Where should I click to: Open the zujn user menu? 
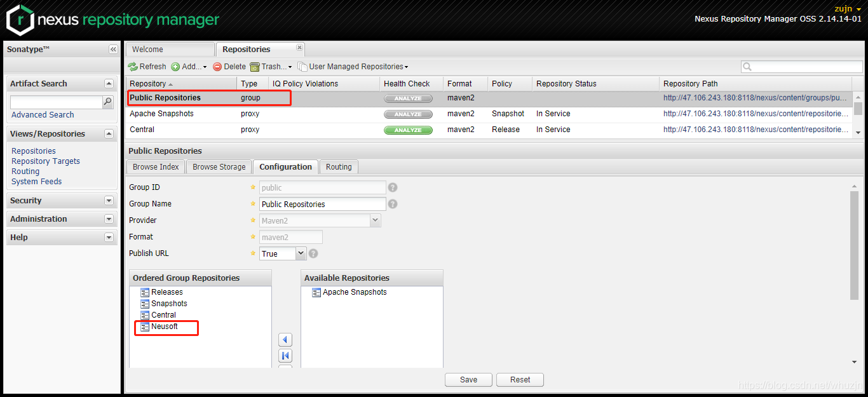[848, 9]
